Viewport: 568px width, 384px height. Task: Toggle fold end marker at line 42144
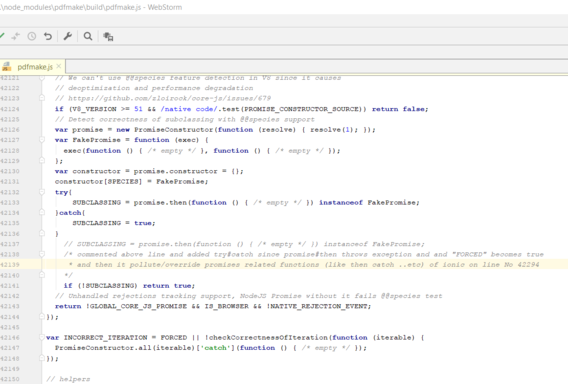pyautogui.click(x=42, y=317)
